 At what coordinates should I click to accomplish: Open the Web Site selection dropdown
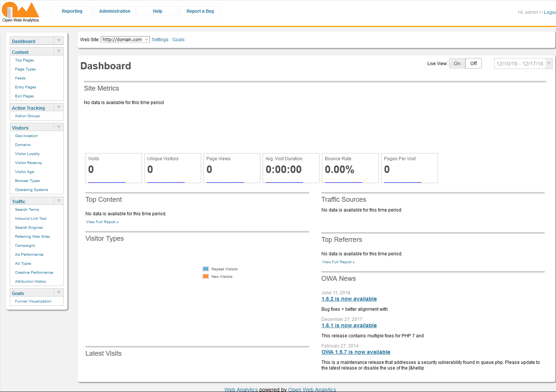(x=125, y=40)
